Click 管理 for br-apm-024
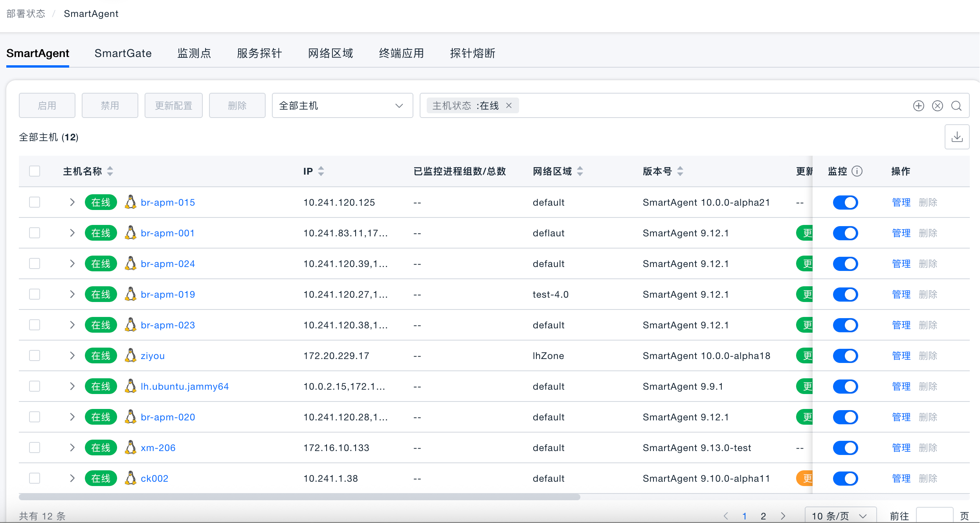The width and height of the screenshot is (980, 523). (x=901, y=263)
